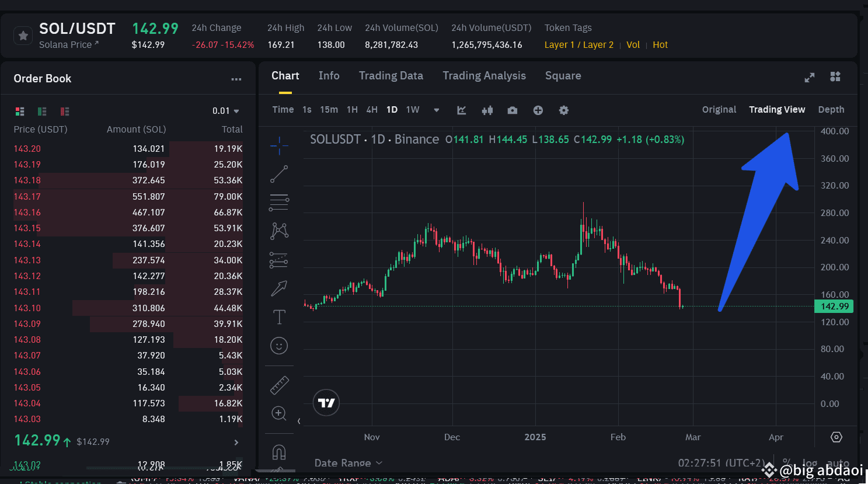The image size is (868, 484).
Task: Show sell orders only order book view
Action: [x=65, y=111]
